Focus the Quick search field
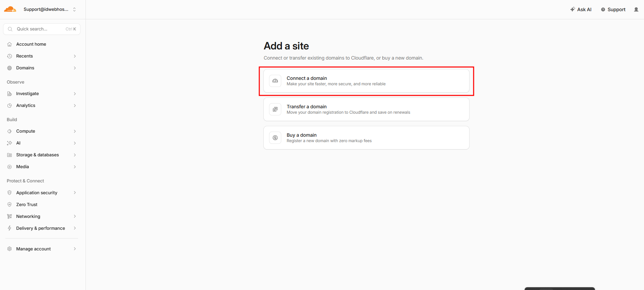Screen dimensions: 644x290 (x=42, y=29)
